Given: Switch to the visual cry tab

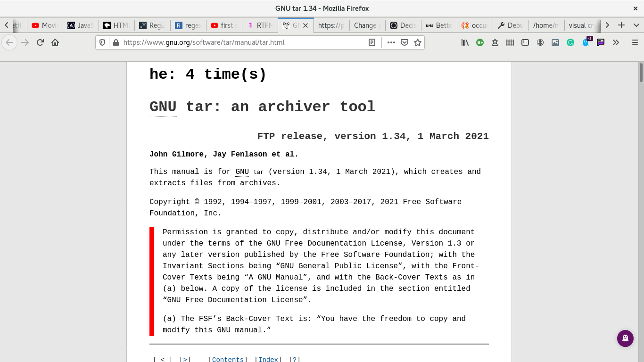Looking at the screenshot, I should [582, 25].
